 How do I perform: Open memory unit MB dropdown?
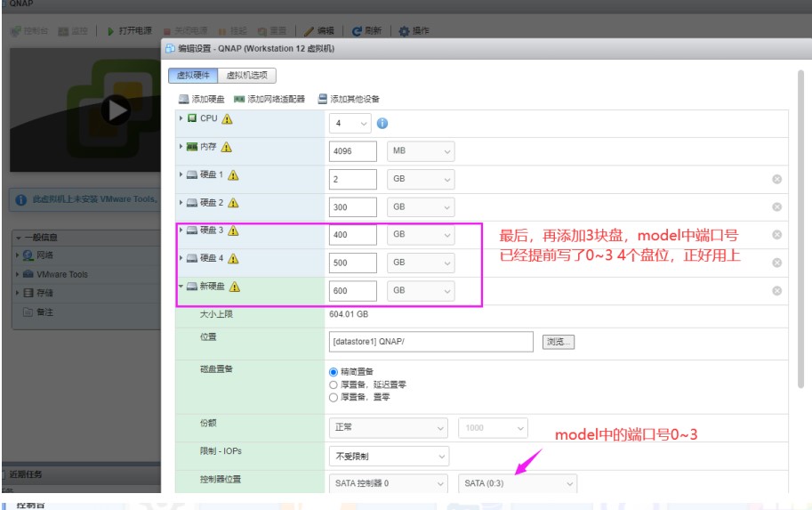421,151
